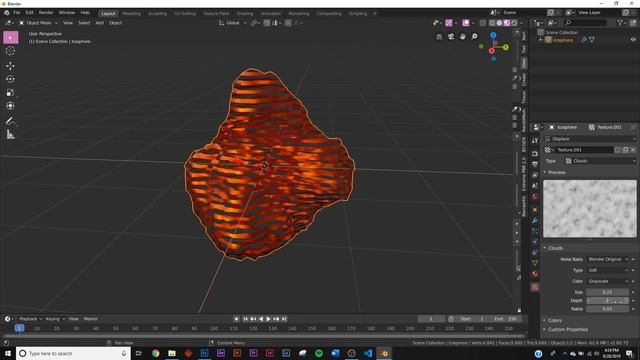Open the Modifiers wrench tab icon
The image size is (640, 360).
(535, 221)
